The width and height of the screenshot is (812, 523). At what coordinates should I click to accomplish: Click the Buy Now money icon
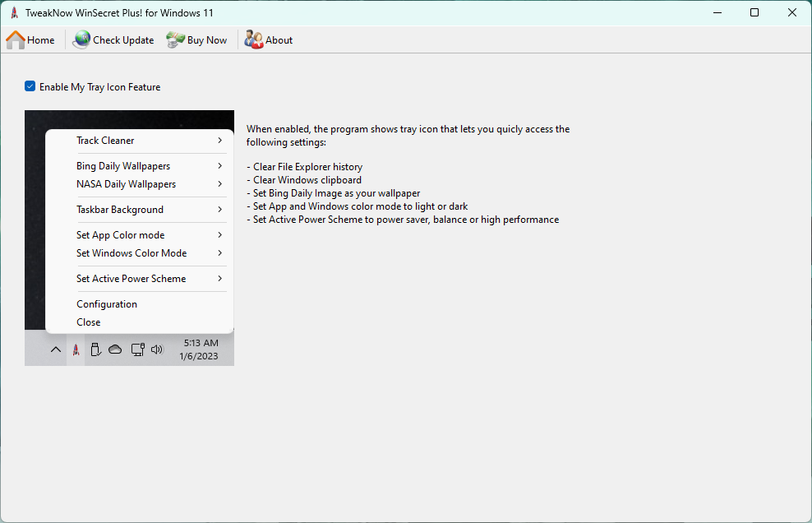pyautogui.click(x=176, y=39)
